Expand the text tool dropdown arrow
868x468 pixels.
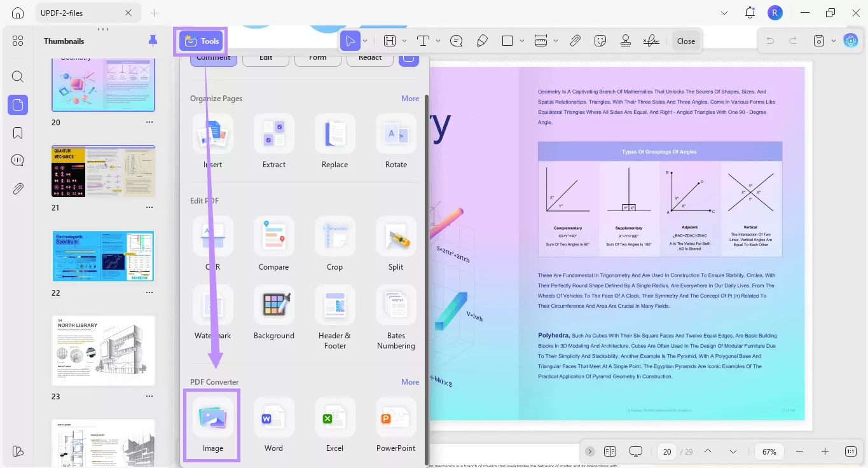click(x=438, y=41)
